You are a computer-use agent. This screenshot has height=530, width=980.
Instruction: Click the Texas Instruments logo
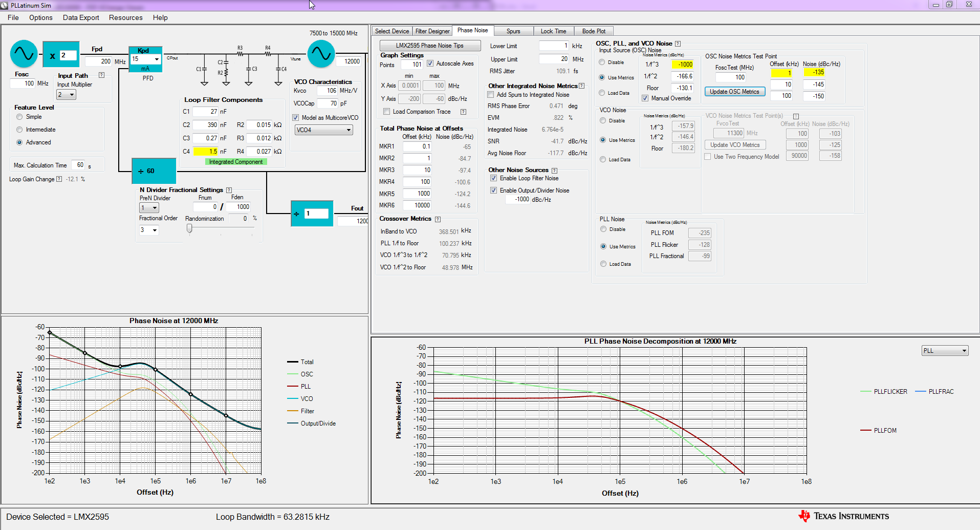(843, 516)
